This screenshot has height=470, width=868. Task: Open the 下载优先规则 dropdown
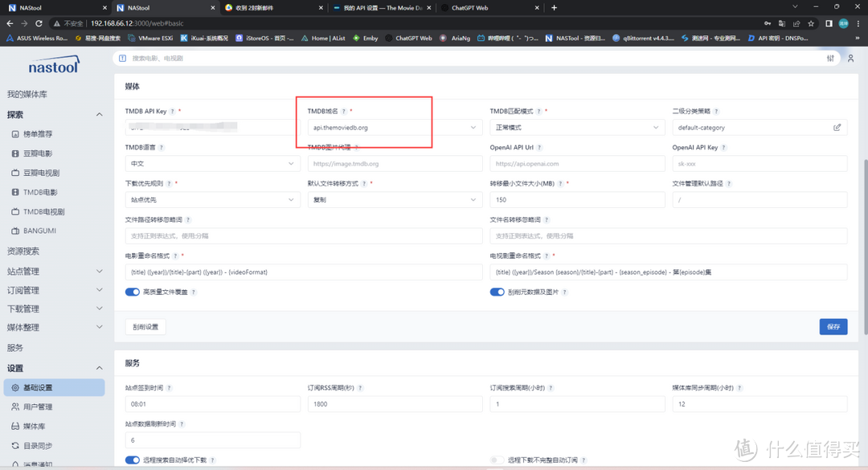pyautogui.click(x=212, y=200)
